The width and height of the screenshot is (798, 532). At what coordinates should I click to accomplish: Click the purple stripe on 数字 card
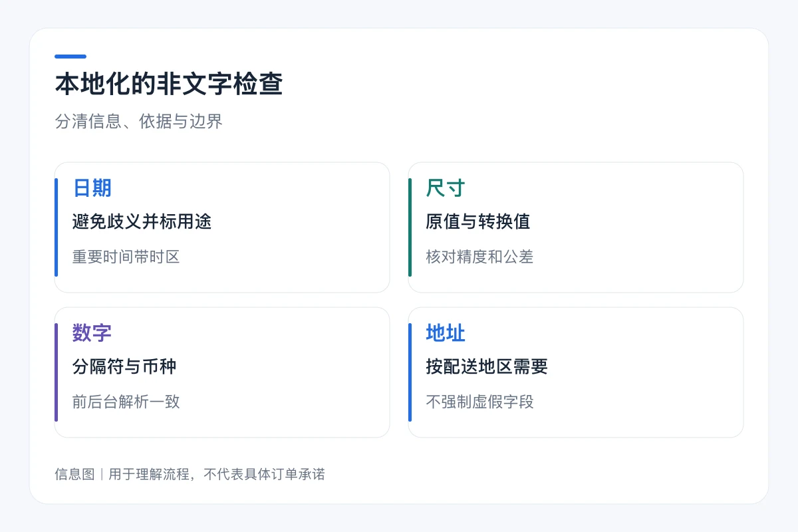(x=56, y=372)
